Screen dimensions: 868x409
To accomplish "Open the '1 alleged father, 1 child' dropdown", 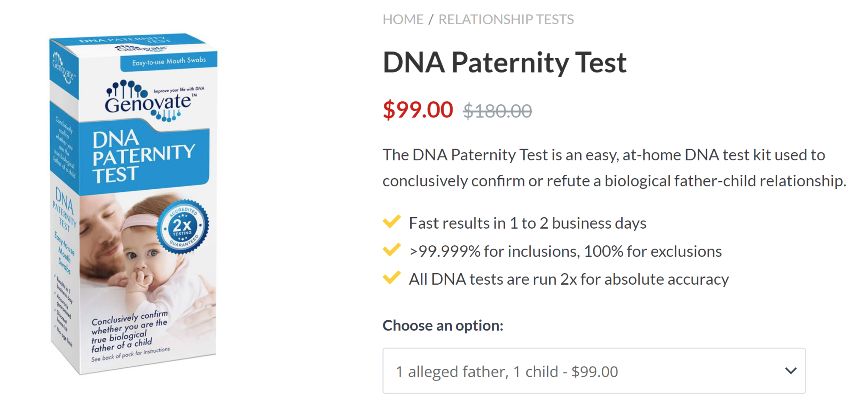I will pyautogui.click(x=593, y=371).
